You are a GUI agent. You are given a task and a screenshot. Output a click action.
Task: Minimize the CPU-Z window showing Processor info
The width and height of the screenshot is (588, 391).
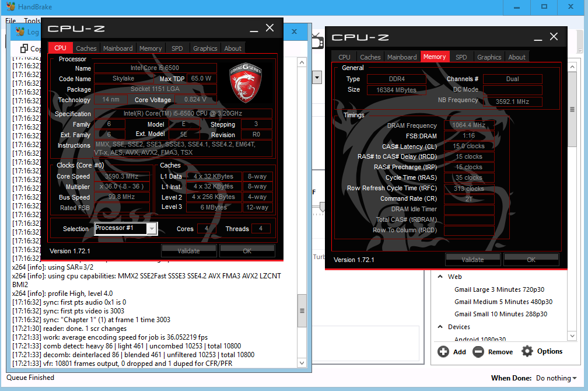click(254, 29)
